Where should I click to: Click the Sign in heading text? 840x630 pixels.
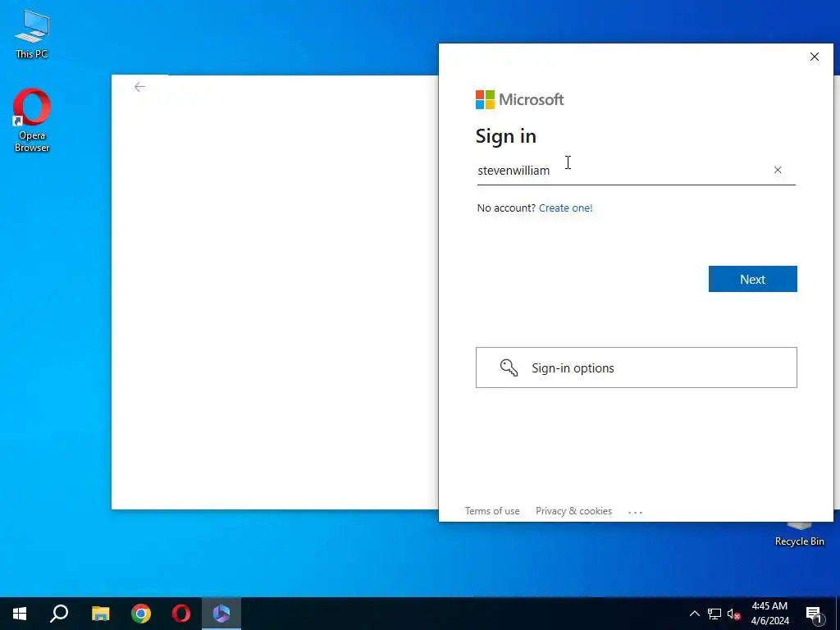point(505,136)
